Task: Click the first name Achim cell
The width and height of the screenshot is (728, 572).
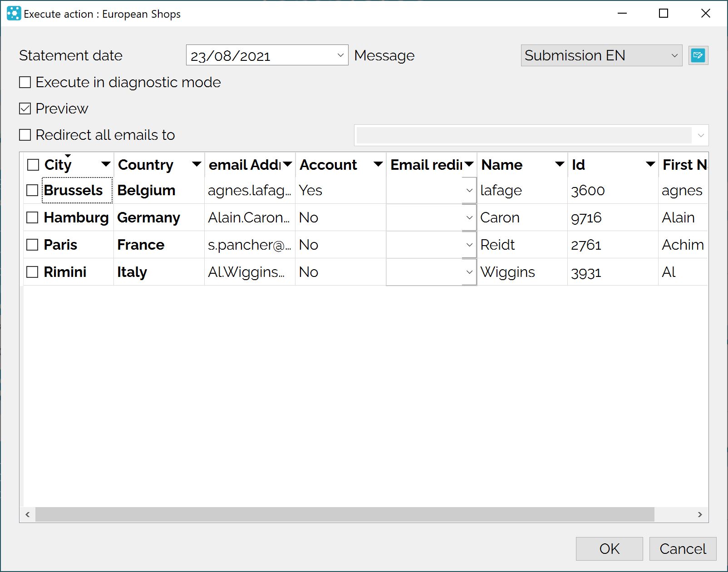Action: coord(683,245)
